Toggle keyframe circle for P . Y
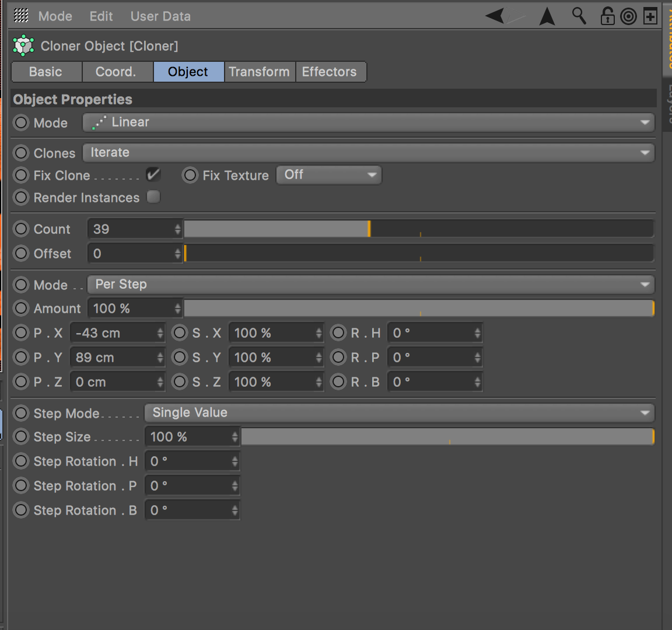Image resolution: width=672 pixels, height=630 pixels. click(x=20, y=357)
